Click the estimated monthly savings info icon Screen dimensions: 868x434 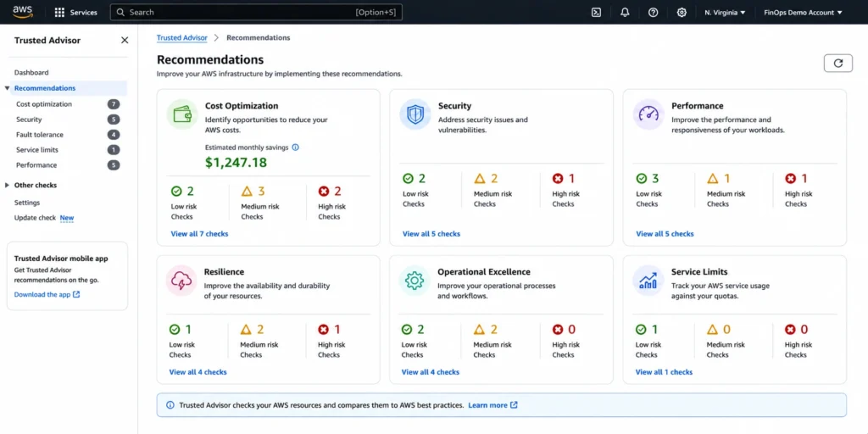[296, 147]
